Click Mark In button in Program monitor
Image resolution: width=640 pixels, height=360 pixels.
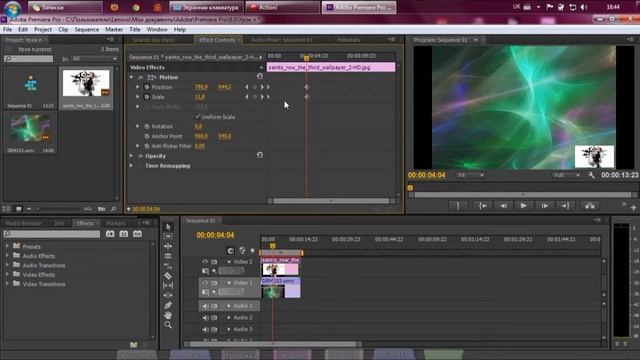[x=458, y=206]
